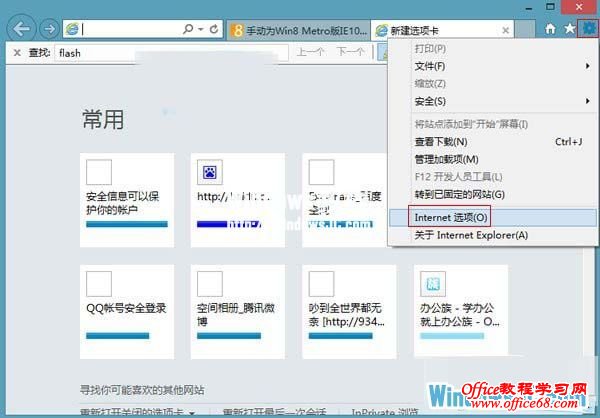Select 关于 Internet Explorer(A)
The height and width of the screenshot is (418, 600).
tap(492, 235)
